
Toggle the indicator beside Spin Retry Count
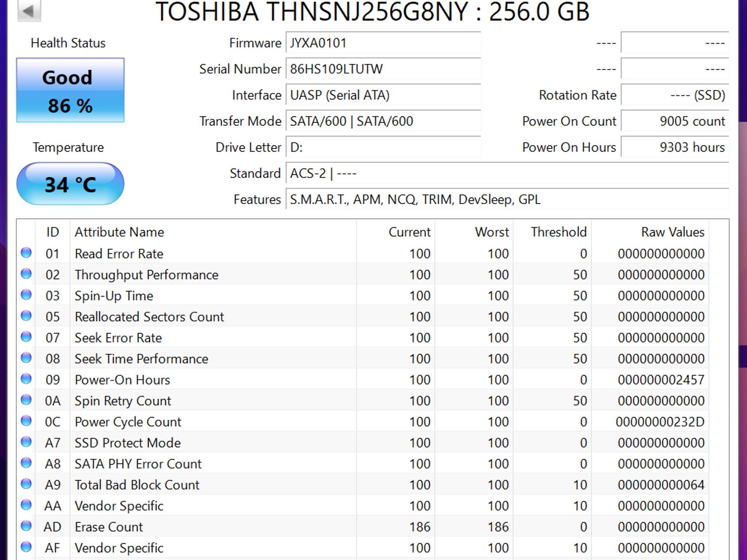[26, 400]
